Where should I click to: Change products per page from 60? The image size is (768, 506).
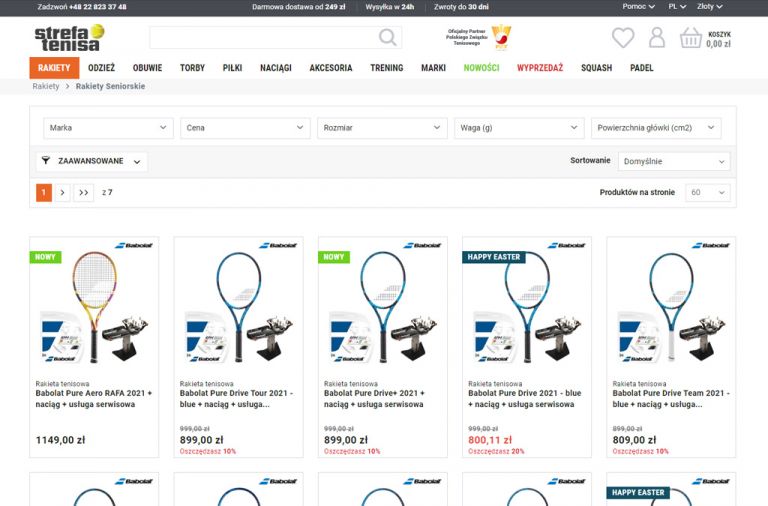coord(707,192)
